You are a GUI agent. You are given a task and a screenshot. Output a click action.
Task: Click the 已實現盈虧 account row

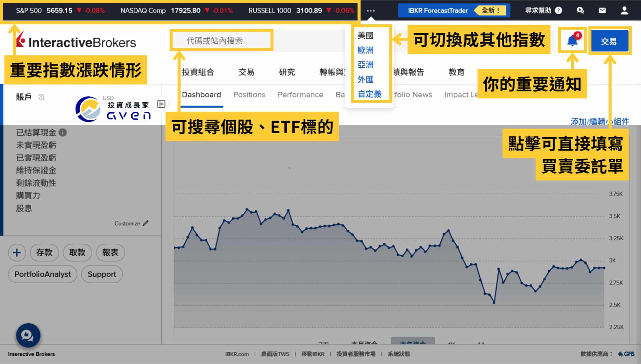pos(36,158)
